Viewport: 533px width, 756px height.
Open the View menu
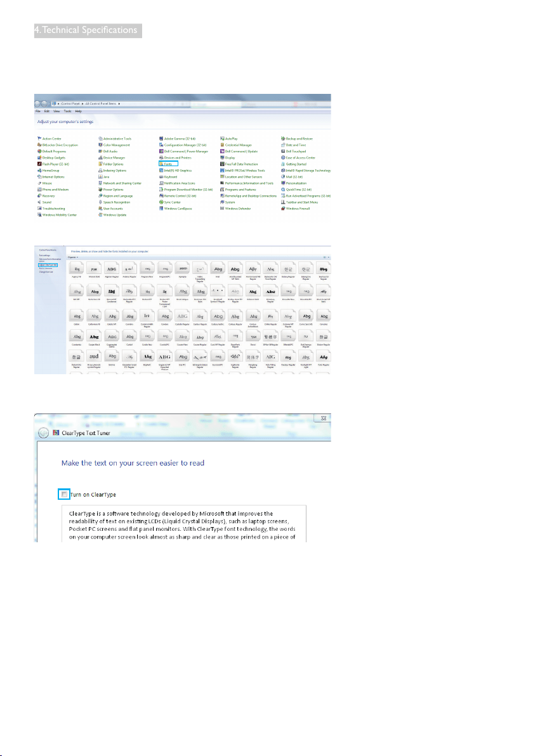(56, 111)
